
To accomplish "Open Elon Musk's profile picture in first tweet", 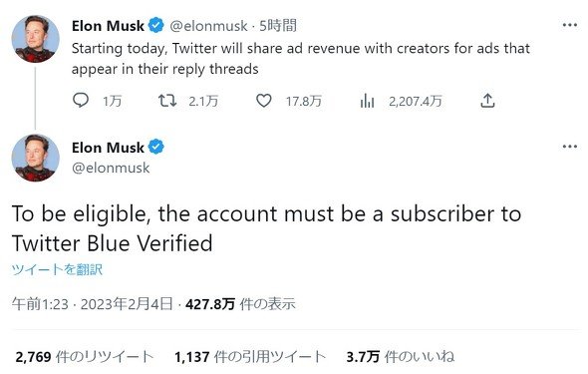I will [36, 39].
